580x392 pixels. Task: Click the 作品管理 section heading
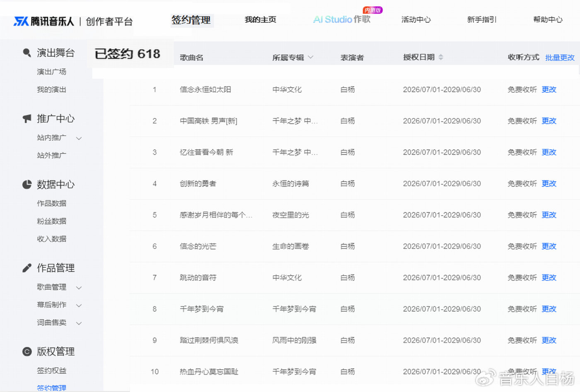56,268
